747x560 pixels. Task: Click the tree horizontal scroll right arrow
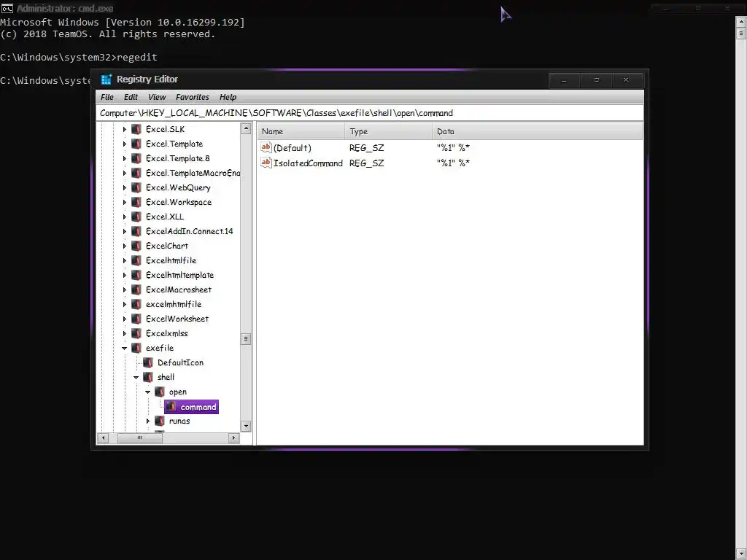tap(233, 437)
